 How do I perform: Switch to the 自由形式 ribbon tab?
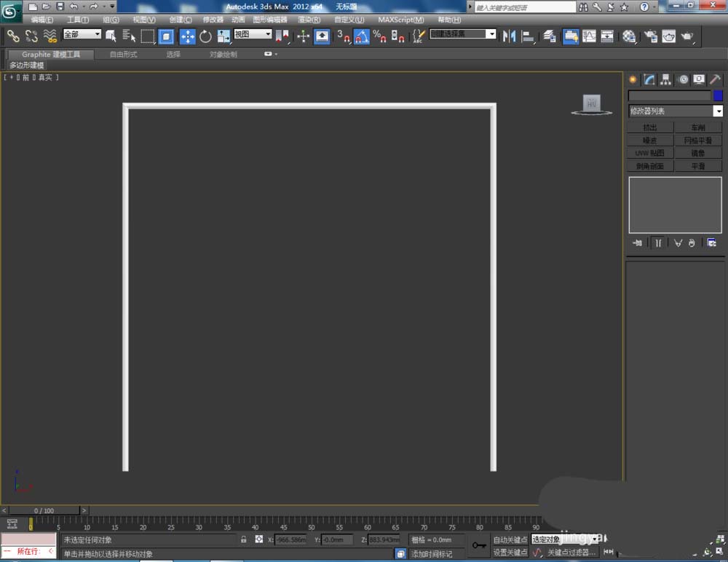[124, 55]
